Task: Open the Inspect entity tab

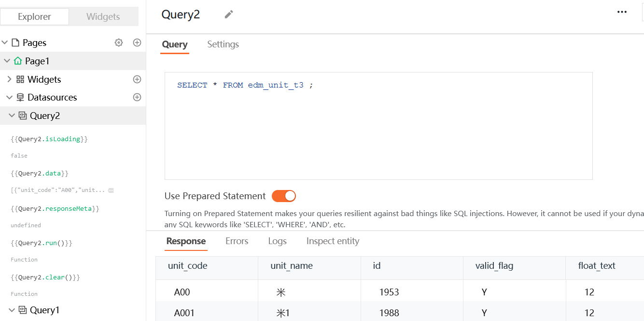Action: click(x=333, y=241)
